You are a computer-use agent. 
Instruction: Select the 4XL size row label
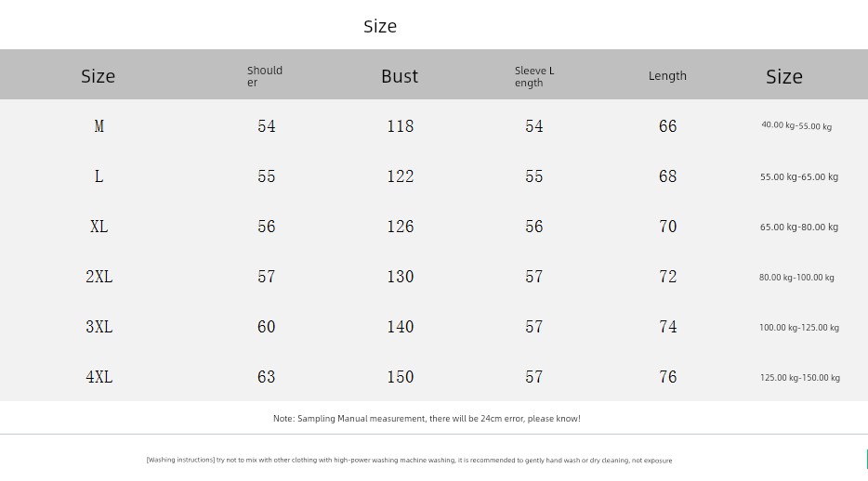(99, 376)
